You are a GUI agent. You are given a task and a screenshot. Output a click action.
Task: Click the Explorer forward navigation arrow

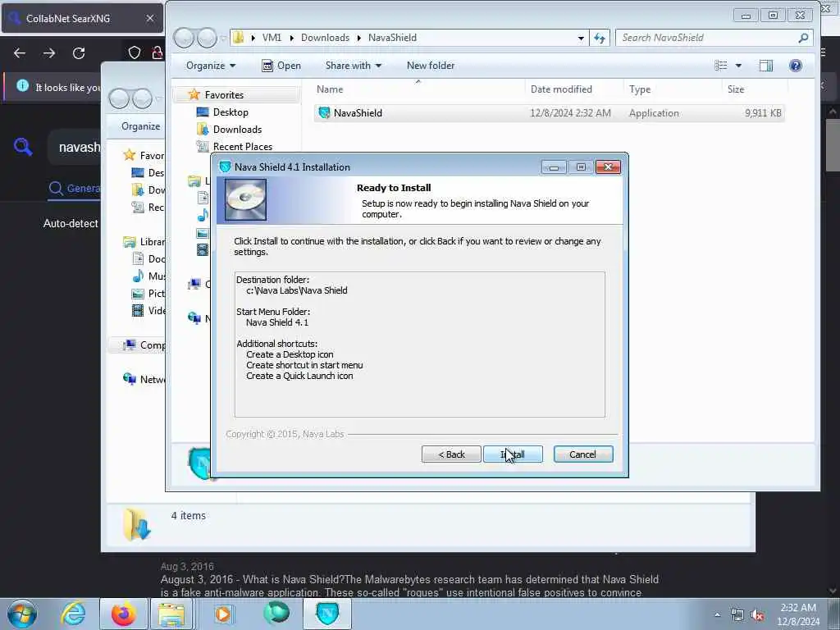[x=207, y=38]
